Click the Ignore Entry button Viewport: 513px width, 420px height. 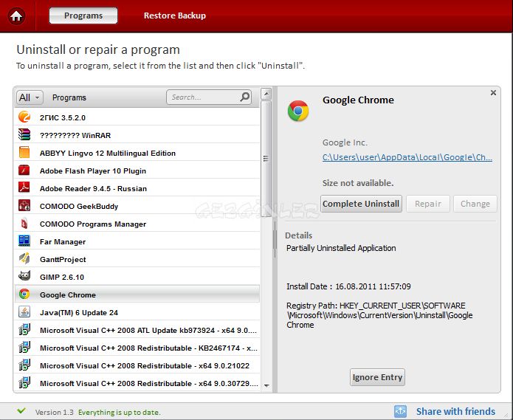tap(377, 377)
